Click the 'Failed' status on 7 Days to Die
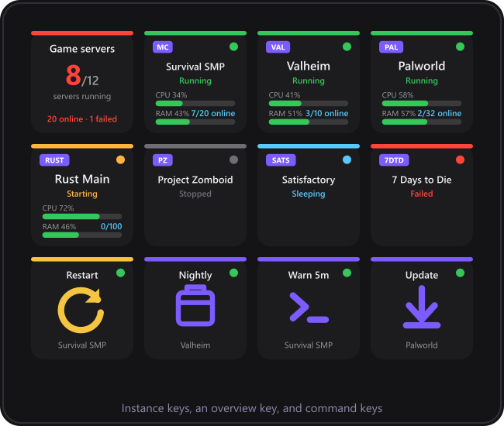The height and width of the screenshot is (426, 504). pos(422,194)
